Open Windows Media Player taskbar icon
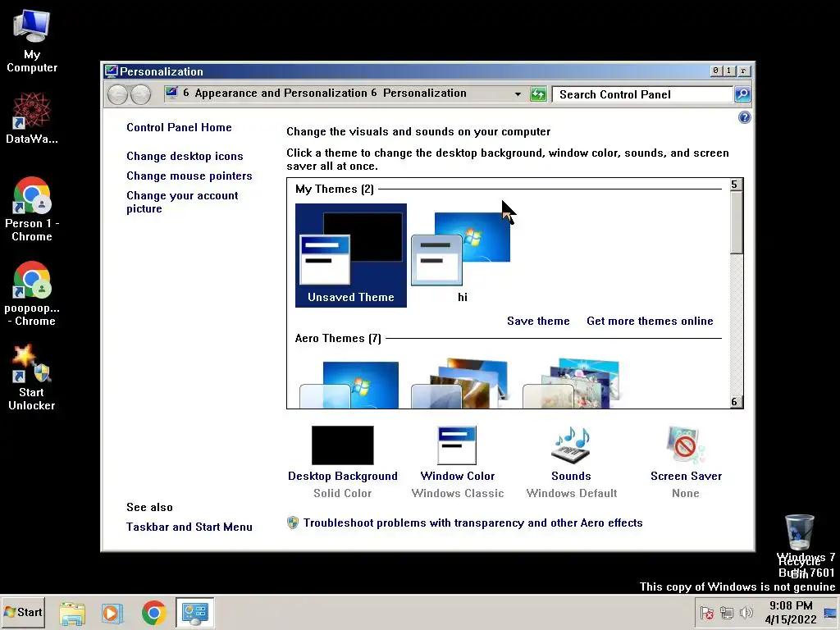The width and height of the screenshot is (840, 630). (112, 613)
